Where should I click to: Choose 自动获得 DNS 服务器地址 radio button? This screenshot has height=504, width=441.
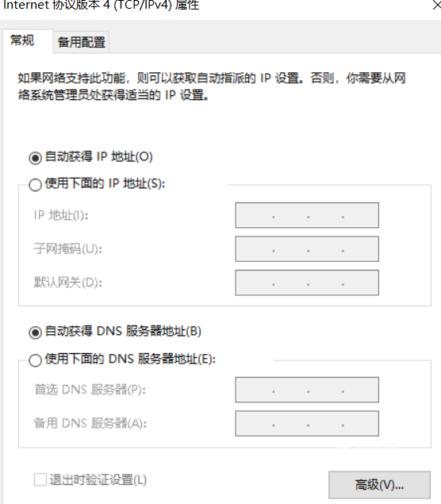[x=35, y=333]
